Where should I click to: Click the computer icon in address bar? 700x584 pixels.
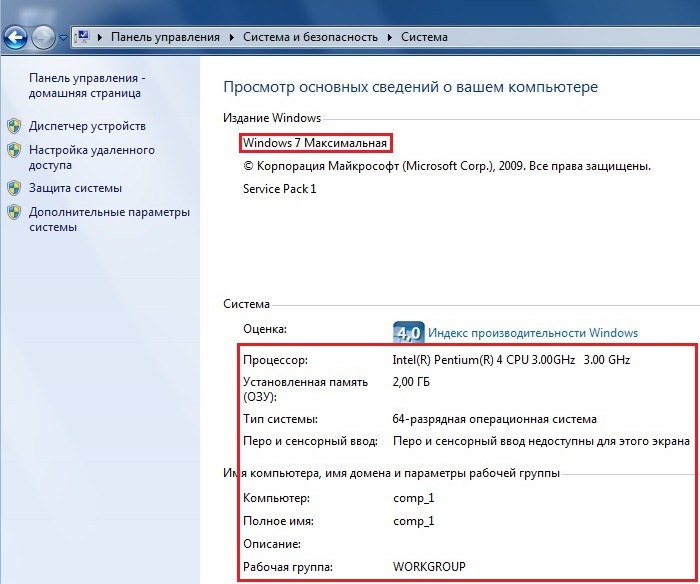point(83,37)
